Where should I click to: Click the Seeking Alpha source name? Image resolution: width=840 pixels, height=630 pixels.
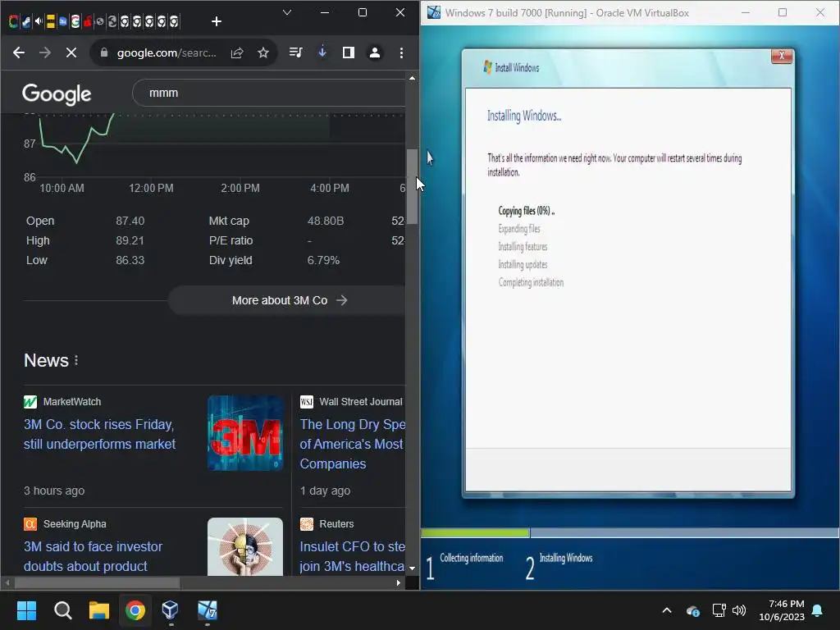75,524
